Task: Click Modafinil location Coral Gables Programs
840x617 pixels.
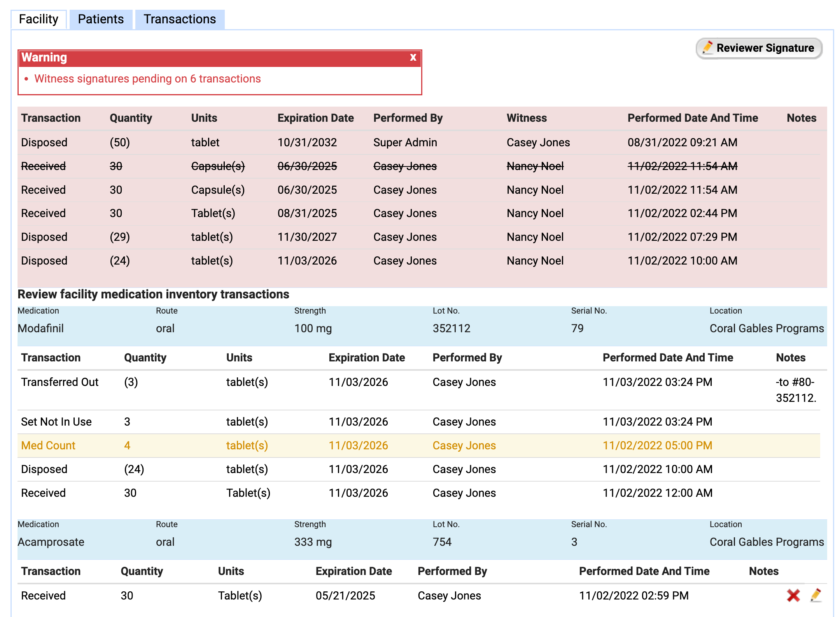Action: pos(767,328)
